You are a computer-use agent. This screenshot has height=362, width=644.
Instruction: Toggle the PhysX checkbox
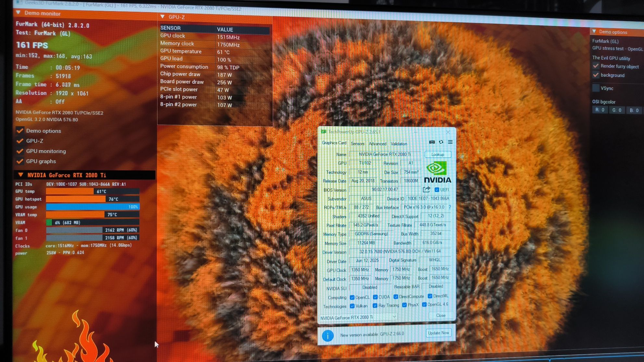[x=404, y=305]
